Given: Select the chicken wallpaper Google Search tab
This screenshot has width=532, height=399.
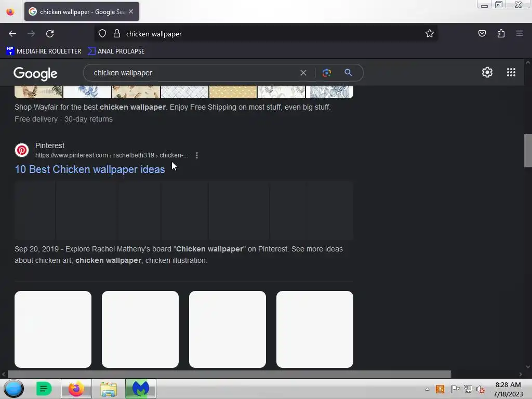Looking at the screenshot, I should [82, 11].
